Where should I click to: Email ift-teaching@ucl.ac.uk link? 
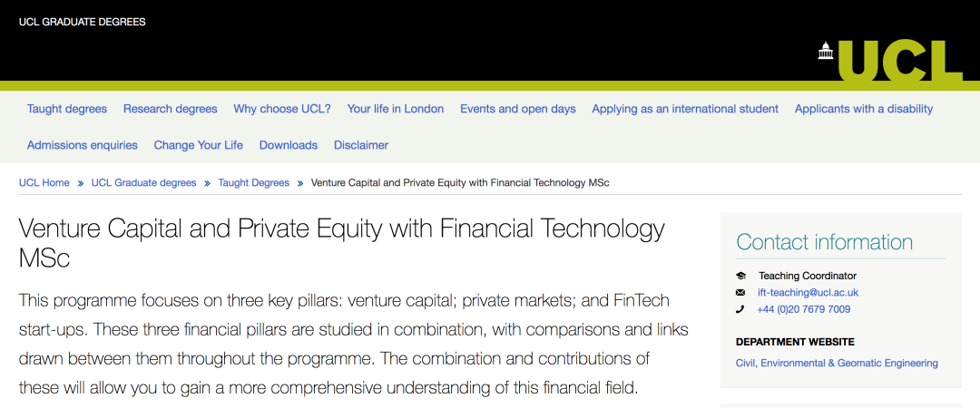click(x=808, y=293)
